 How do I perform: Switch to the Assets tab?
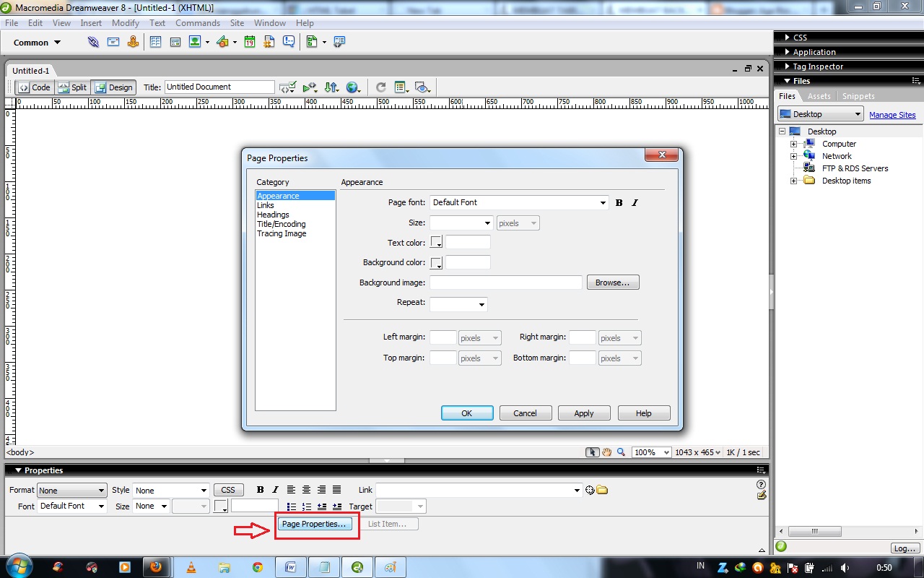click(819, 96)
